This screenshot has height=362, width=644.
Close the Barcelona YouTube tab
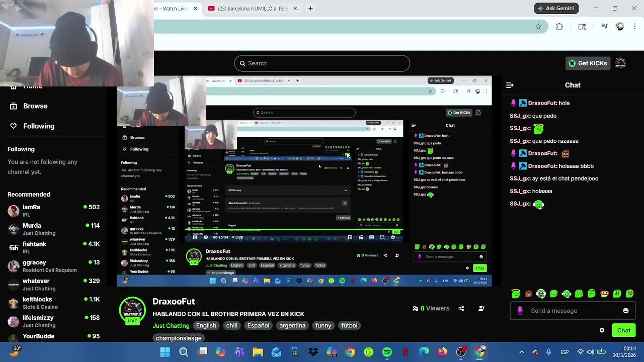(x=295, y=9)
